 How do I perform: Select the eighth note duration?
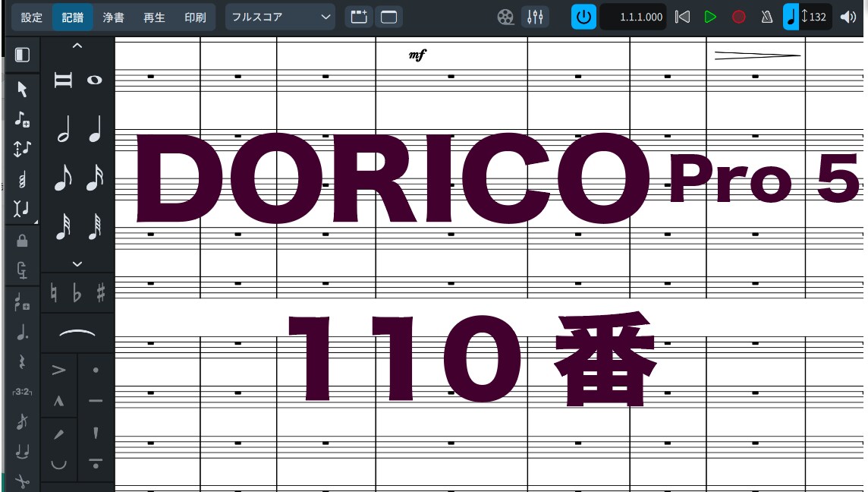63,178
